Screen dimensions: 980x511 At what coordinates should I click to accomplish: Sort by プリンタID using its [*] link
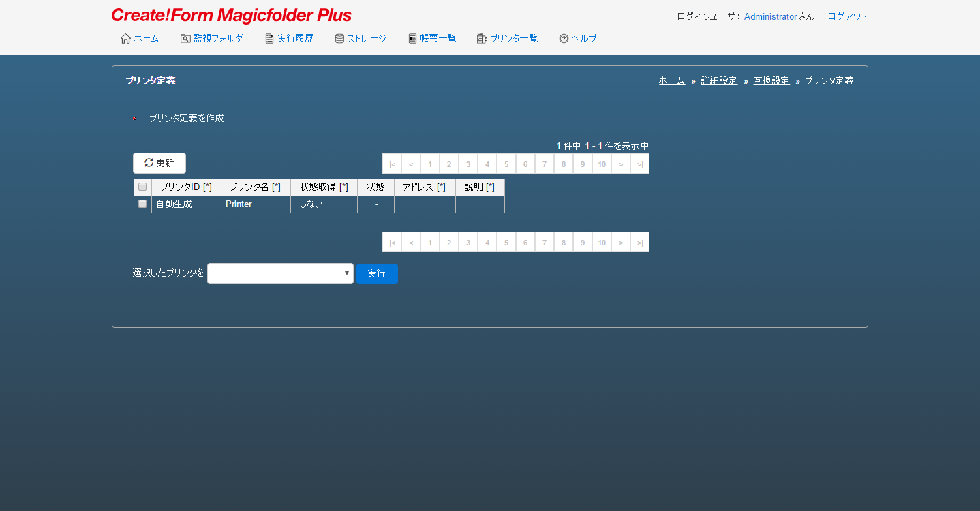point(207,187)
